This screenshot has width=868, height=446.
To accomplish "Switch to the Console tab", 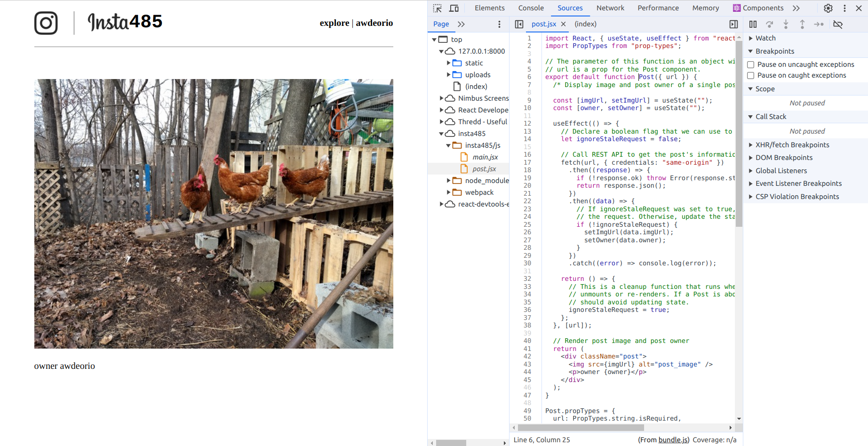I will point(531,8).
